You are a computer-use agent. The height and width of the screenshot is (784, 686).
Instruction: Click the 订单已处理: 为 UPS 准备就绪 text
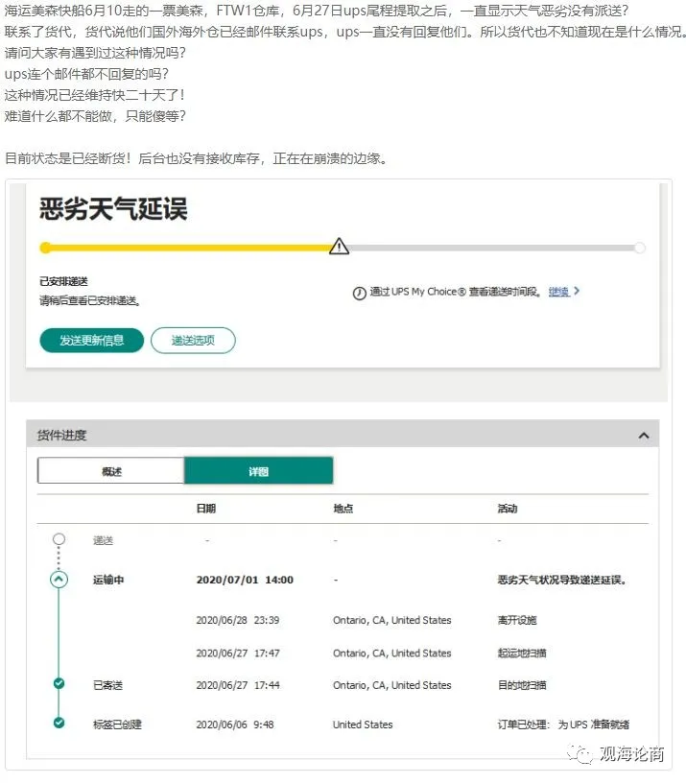click(563, 725)
